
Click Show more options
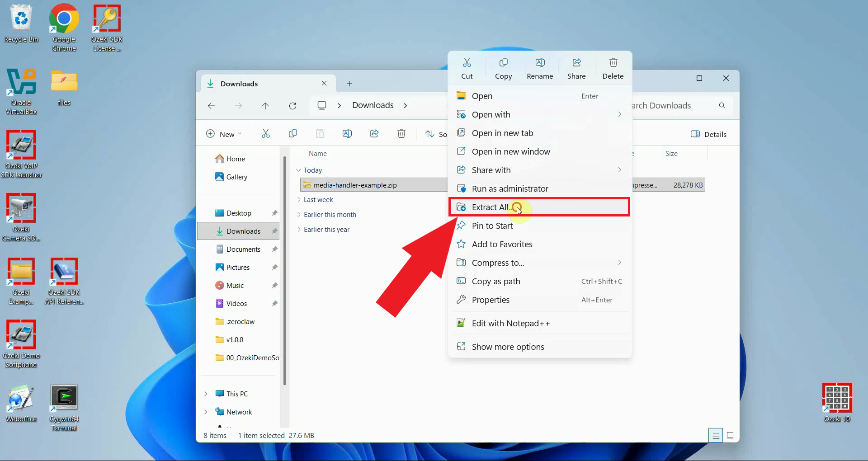(x=539, y=347)
